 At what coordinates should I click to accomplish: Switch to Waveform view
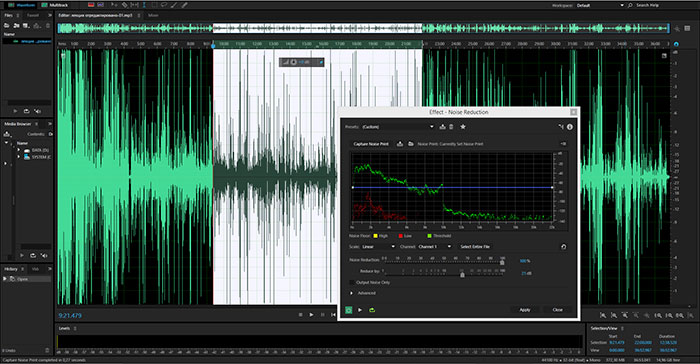21,5
